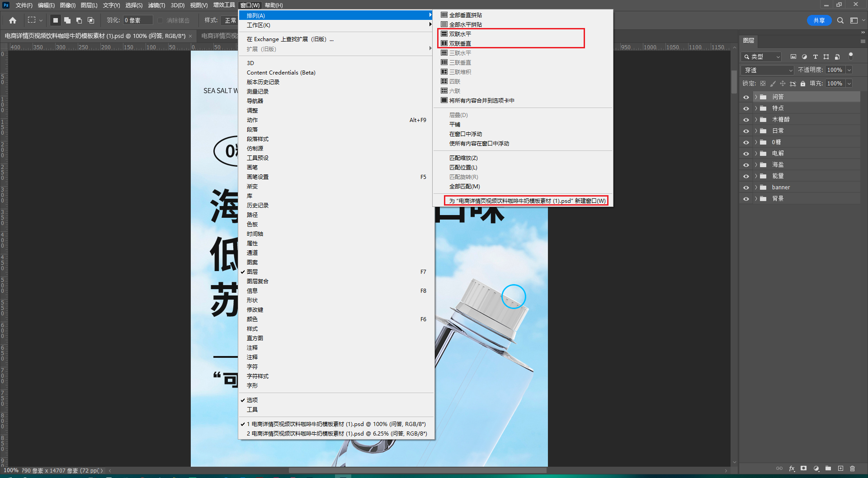Click the 共享 share button
This screenshot has height=478, width=868.
pos(819,20)
